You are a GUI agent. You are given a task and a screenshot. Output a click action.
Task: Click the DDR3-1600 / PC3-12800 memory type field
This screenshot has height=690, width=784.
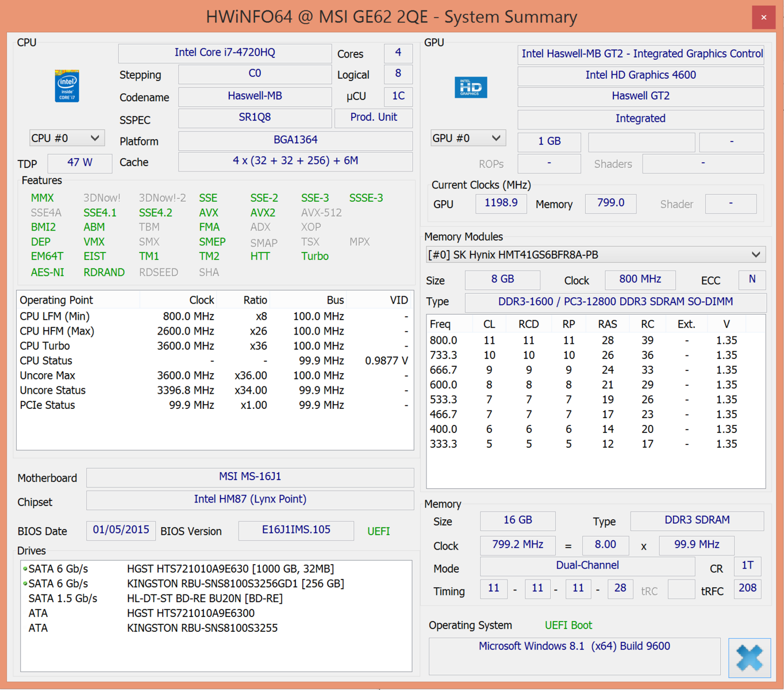616,302
